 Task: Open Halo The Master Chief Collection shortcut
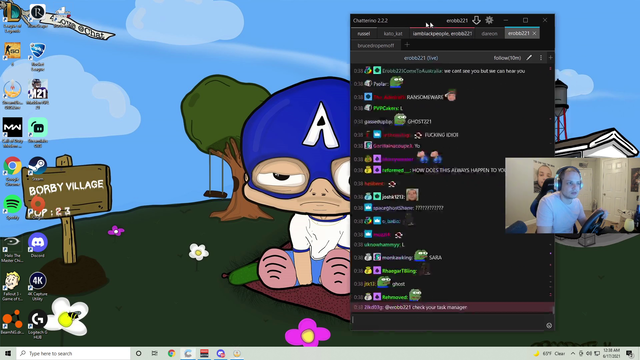point(12,248)
